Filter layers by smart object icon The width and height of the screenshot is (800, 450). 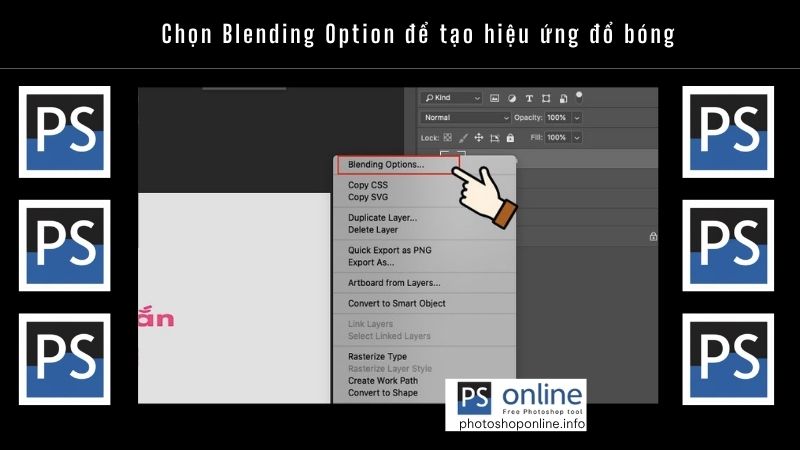563,98
